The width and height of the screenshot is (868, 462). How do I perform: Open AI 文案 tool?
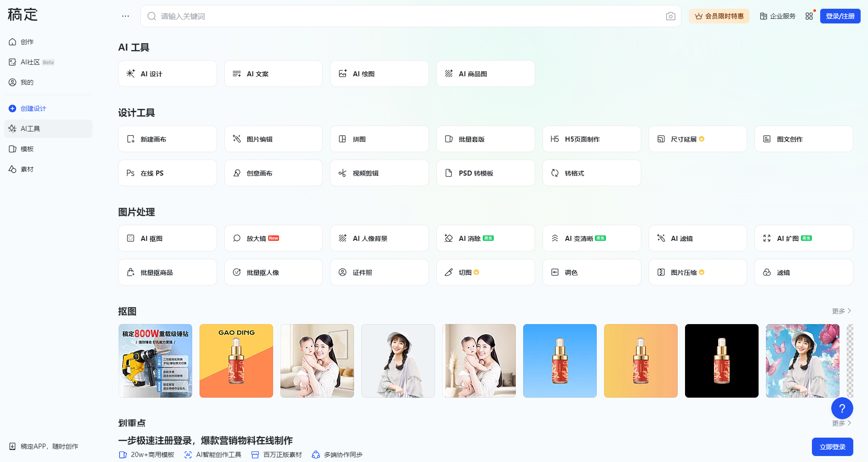pos(274,74)
